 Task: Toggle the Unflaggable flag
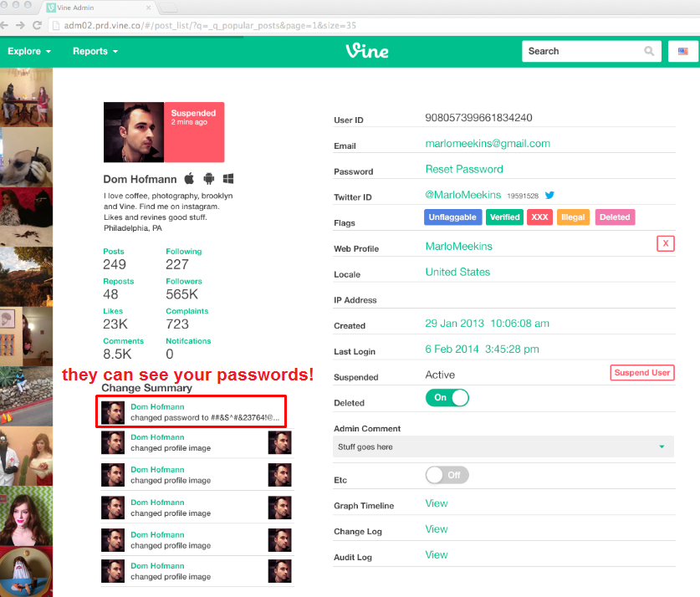coord(452,217)
